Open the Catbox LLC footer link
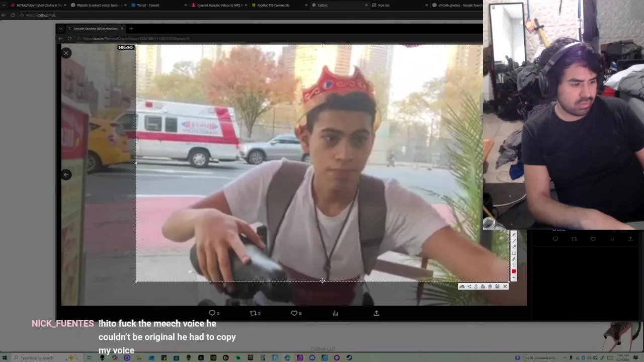 coord(323,349)
